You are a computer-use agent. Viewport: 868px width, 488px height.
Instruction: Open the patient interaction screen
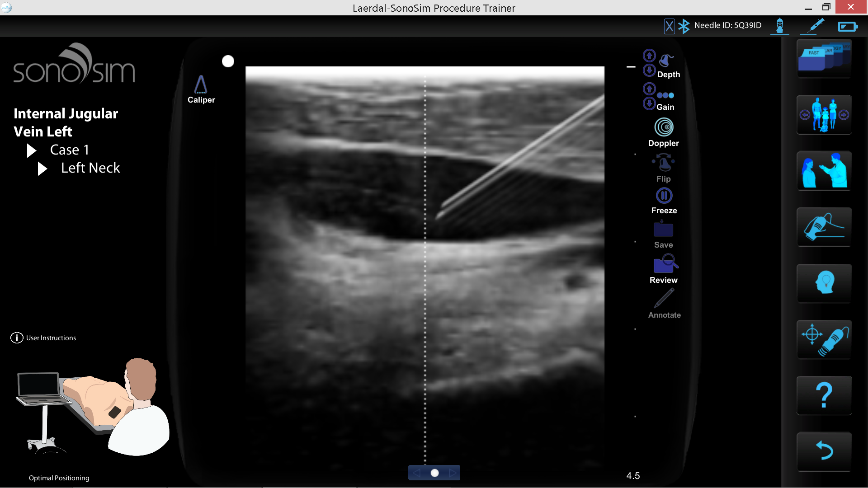(824, 171)
